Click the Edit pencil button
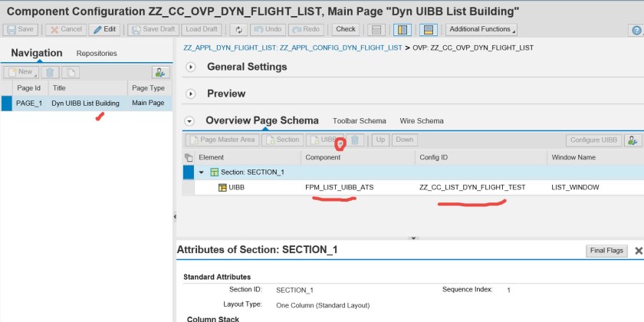This screenshot has width=644, height=322. (x=104, y=29)
